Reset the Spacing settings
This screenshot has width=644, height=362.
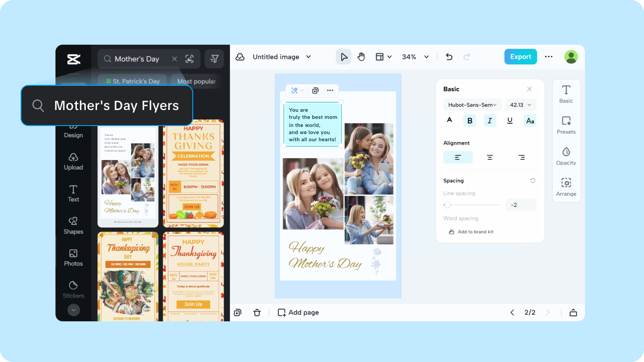[532, 181]
